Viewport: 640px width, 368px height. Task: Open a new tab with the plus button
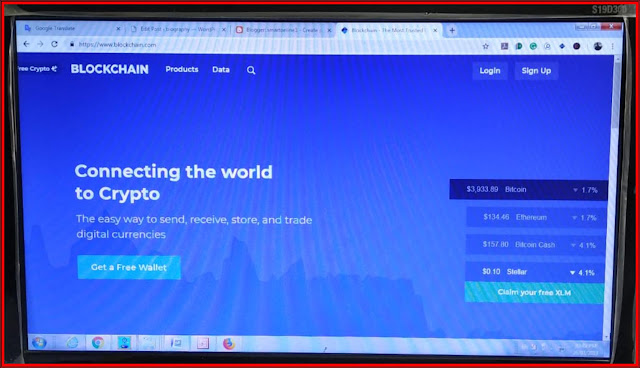(x=452, y=30)
